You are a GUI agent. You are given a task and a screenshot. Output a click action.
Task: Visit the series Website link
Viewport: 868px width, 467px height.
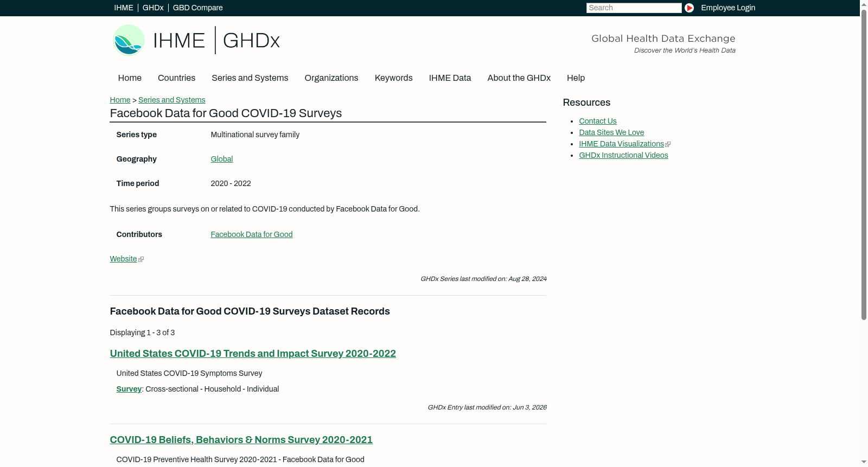[x=123, y=259]
